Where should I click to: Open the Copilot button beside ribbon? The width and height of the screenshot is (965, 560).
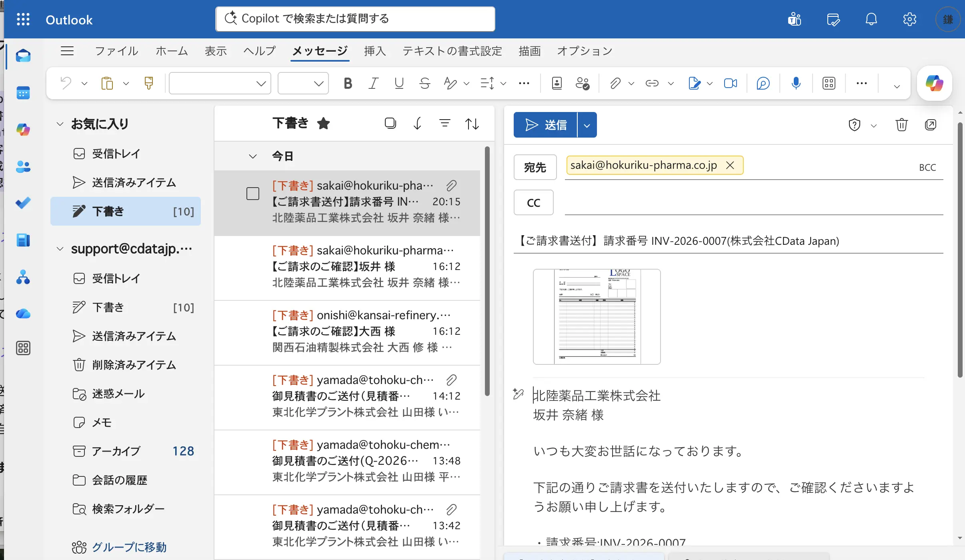point(934,83)
